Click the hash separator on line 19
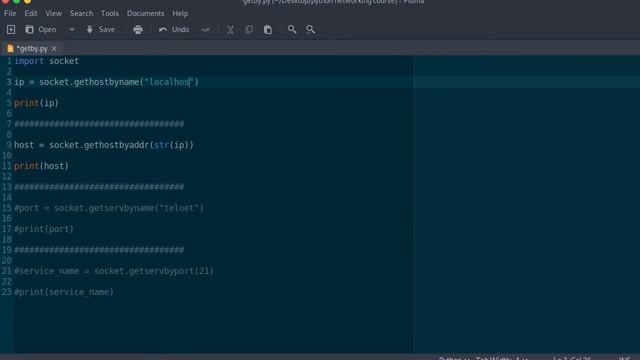 click(99, 250)
